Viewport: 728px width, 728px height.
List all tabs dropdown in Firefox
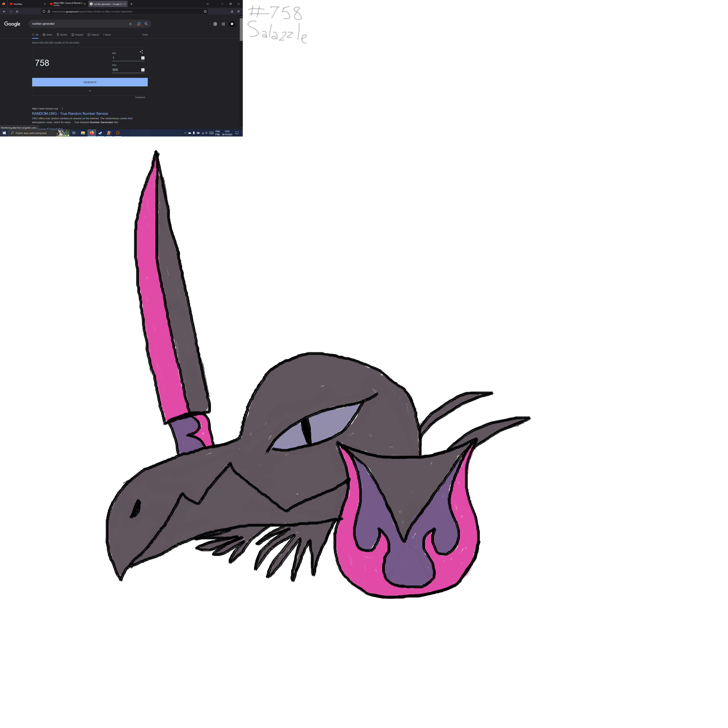click(208, 4)
